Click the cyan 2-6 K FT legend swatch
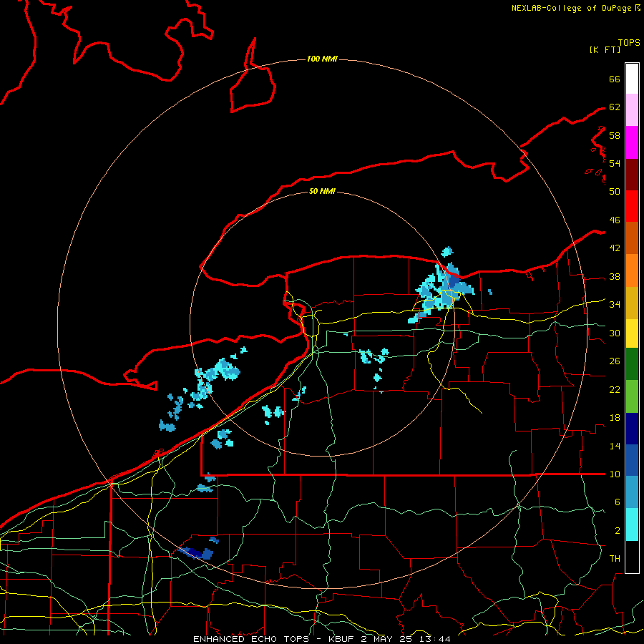 coord(632,525)
